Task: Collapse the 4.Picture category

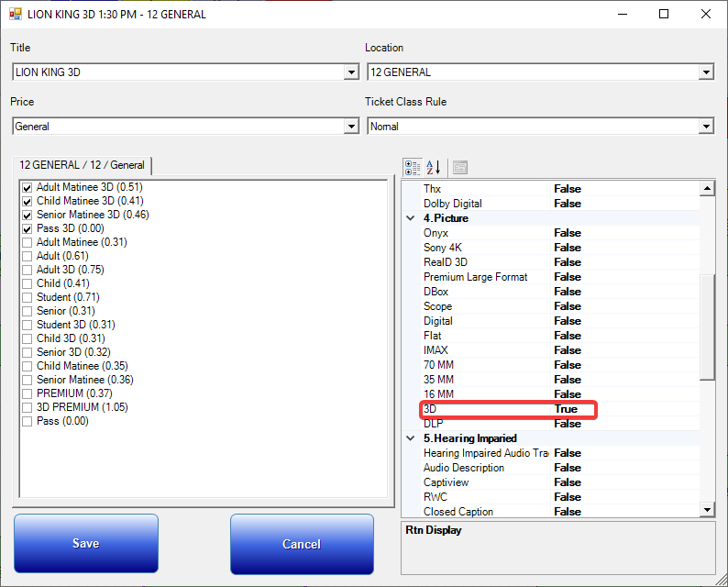Action: (x=411, y=217)
